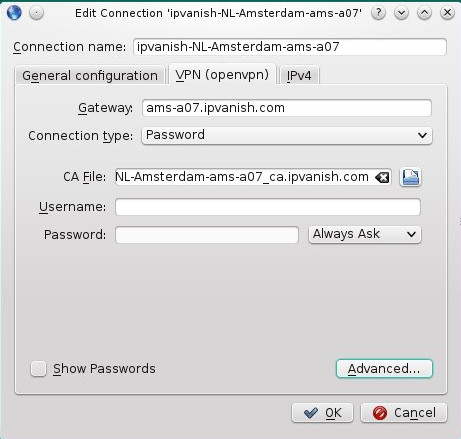Click the title bar up-arrow maximize icon
The width and height of the screenshot is (461, 439).
424,13
